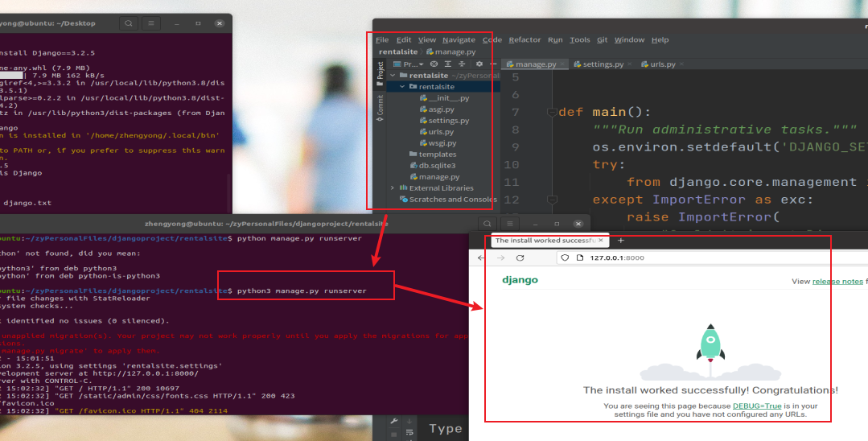Open the Code menu
The image size is (868, 441).
[492, 40]
